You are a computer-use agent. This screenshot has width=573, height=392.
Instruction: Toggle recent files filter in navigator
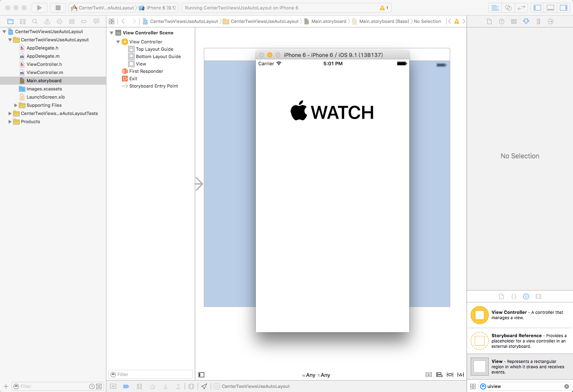pos(92,386)
